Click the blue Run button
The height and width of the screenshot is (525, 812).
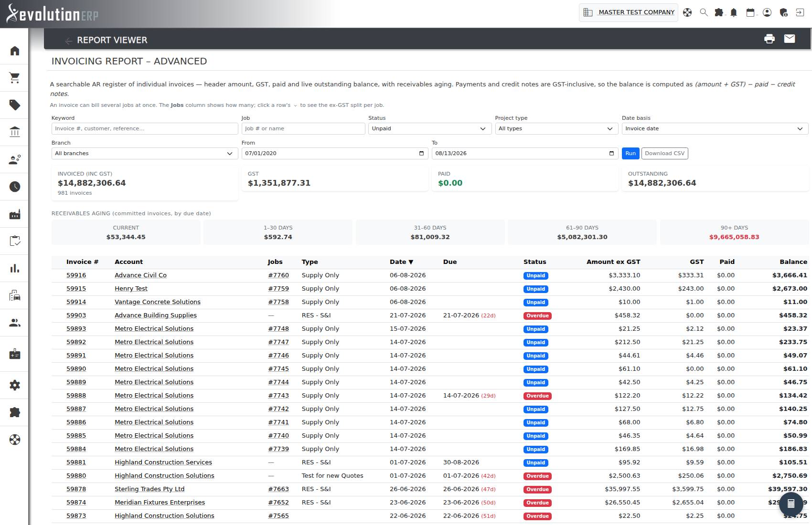coord(630,153)
